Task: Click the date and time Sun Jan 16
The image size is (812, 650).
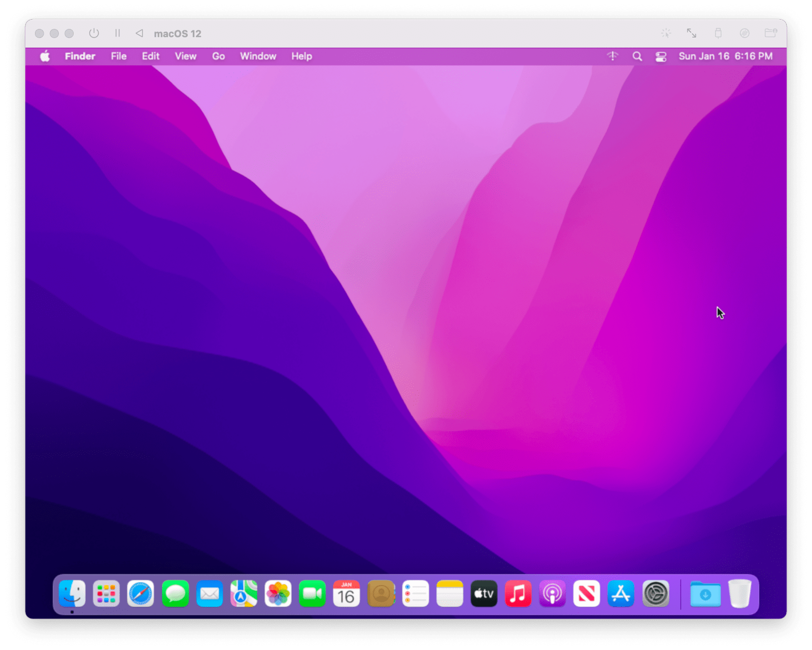Action: (x=726, y=56)
